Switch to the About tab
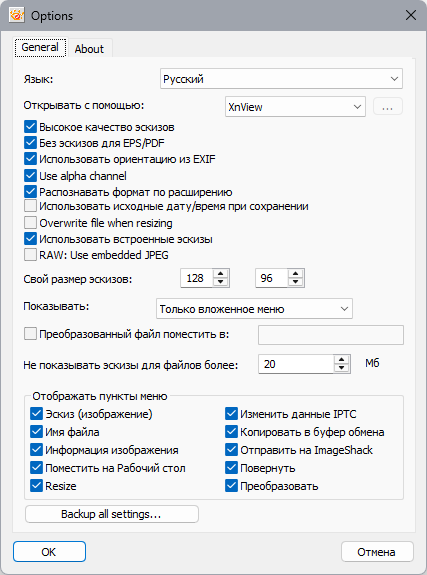Viewport: 427px width, 575px height. [x=90, y=48]
